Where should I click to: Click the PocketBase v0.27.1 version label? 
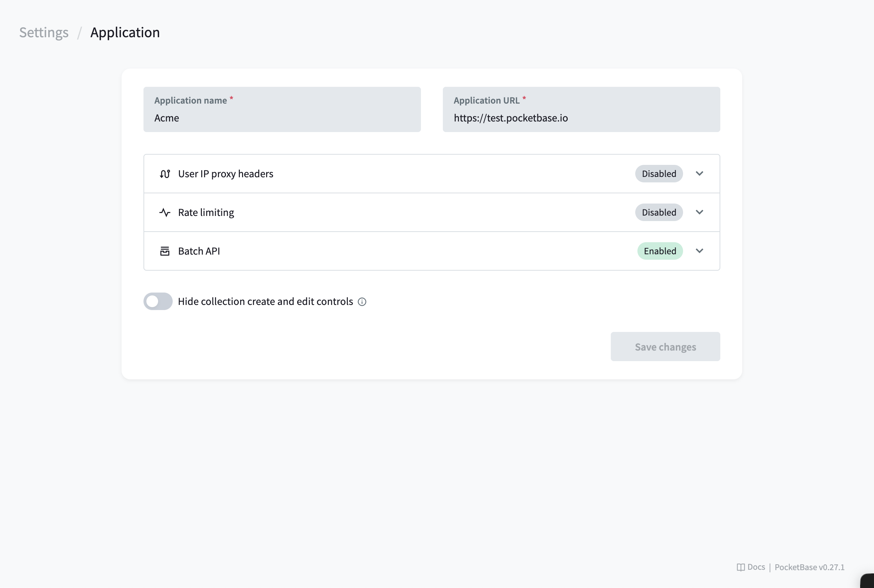click(x=809, y=567)
